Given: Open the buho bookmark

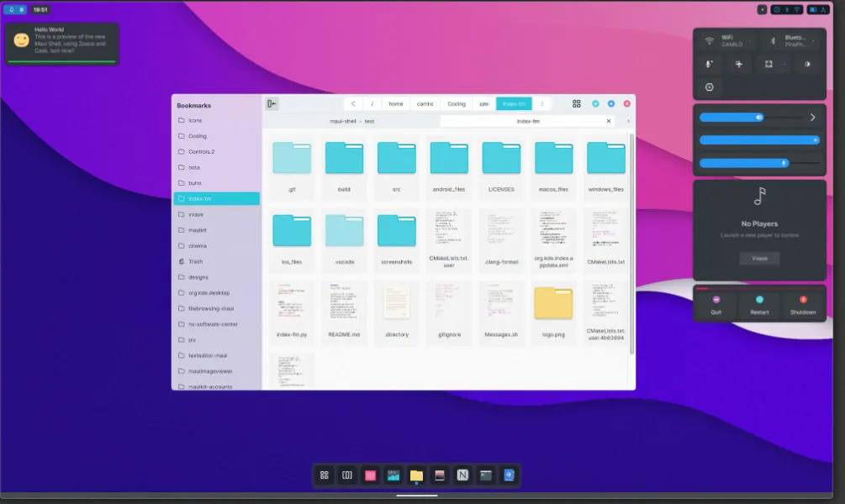Looking at the screenshot, I should (217, 183).
